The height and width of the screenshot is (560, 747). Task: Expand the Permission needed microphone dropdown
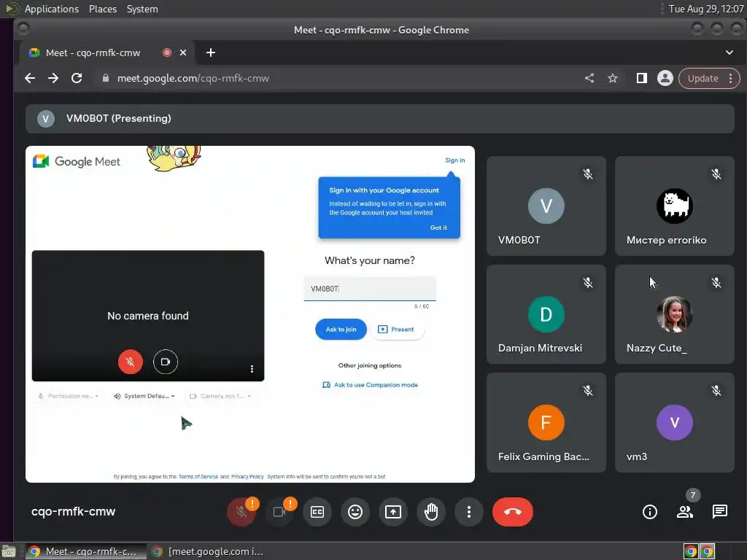tap(69, 396)
